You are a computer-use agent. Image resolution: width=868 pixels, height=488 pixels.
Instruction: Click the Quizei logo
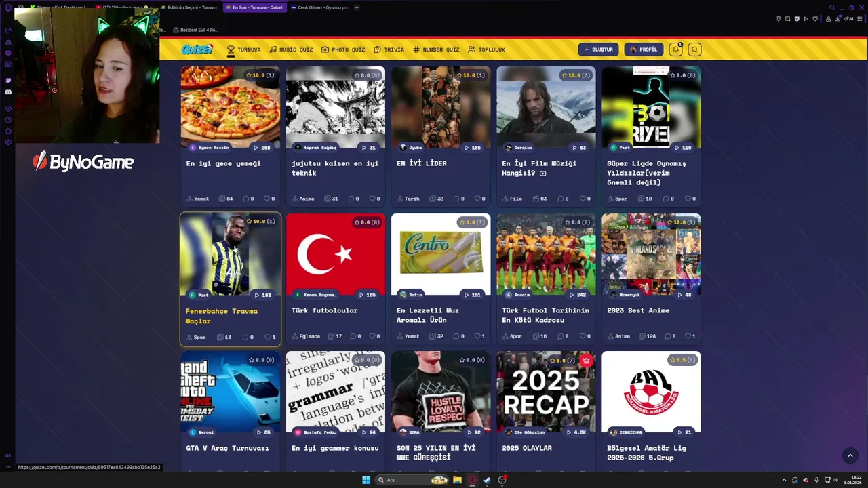pos(197,49)
